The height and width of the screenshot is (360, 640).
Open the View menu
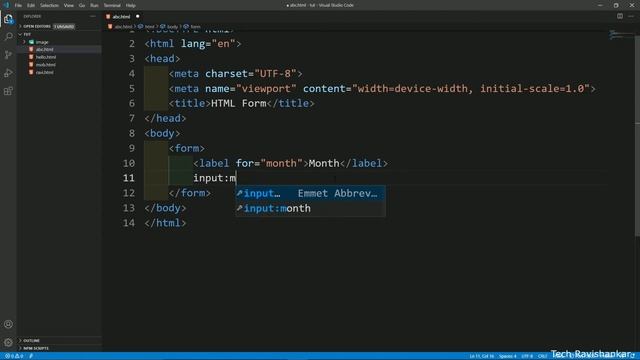click(x=69, y=5)
